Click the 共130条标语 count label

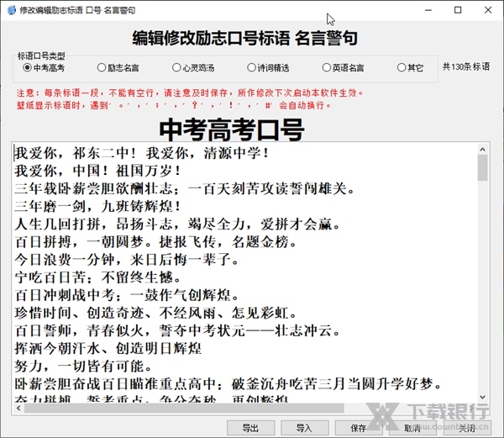[466, 66]
